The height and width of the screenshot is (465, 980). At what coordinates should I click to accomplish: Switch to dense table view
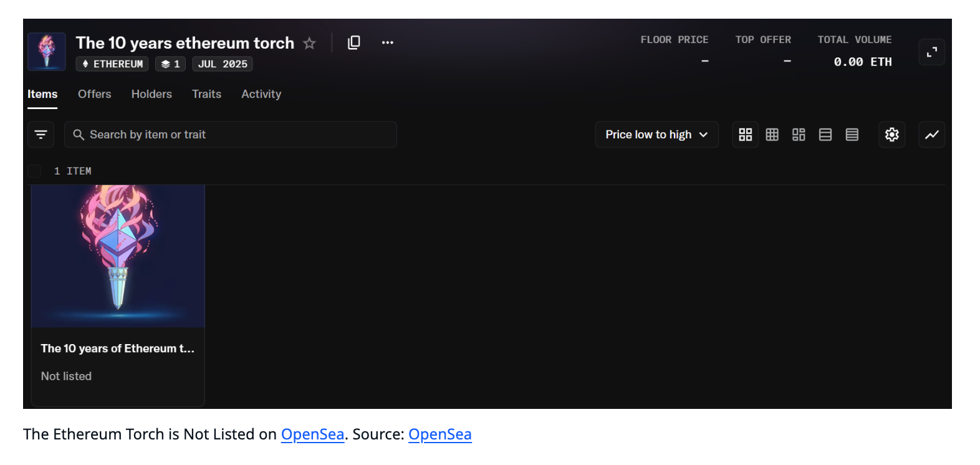852,135
